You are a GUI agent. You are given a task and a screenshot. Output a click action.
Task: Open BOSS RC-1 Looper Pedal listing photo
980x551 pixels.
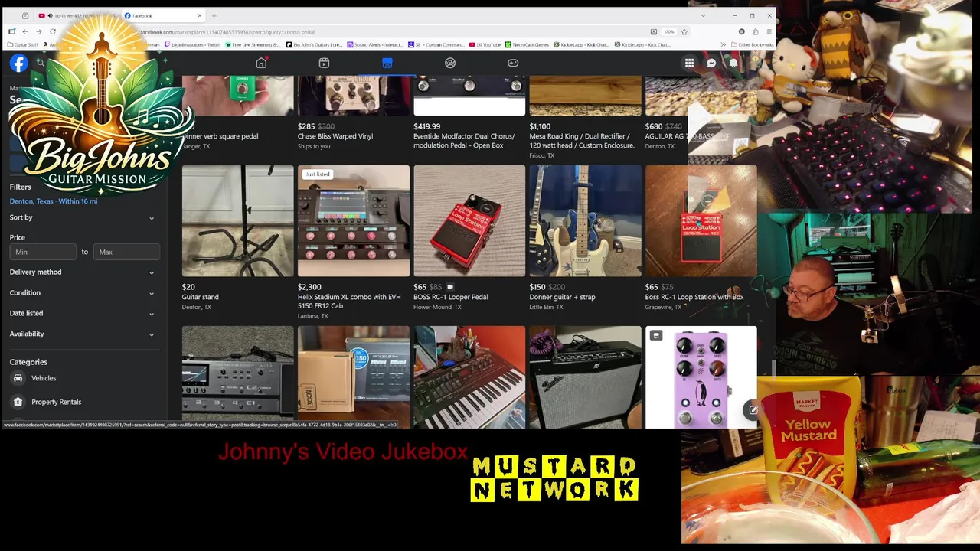click(x=469, y=221)
